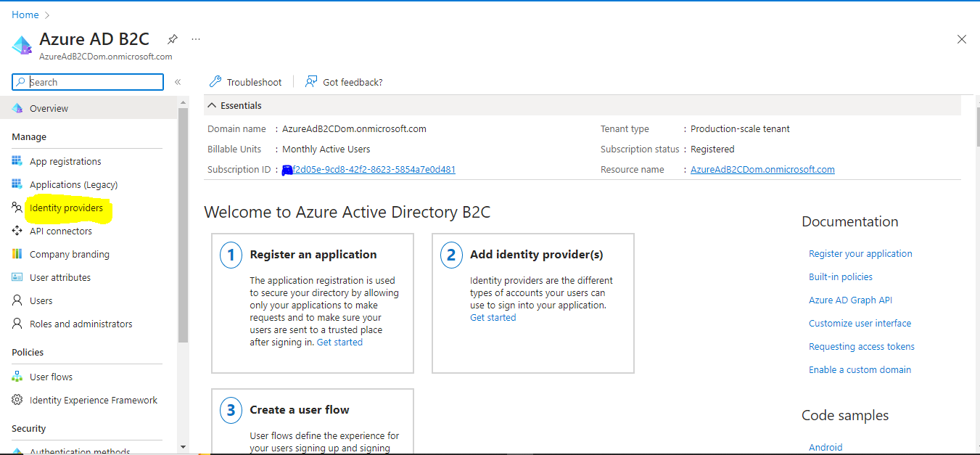This screenshot has width=980, height=455.
Task: Click the Registered subscription status value
Action: (712, 149)
